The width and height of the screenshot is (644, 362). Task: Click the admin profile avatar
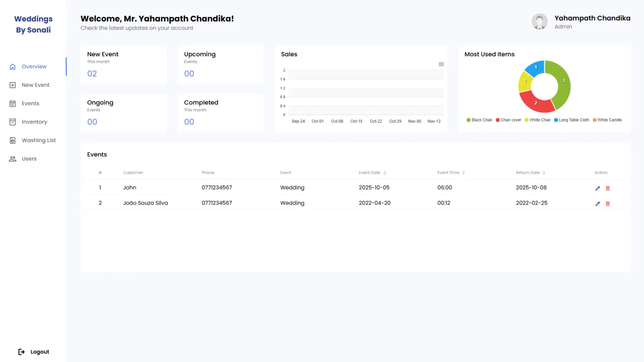pos(540,22)
